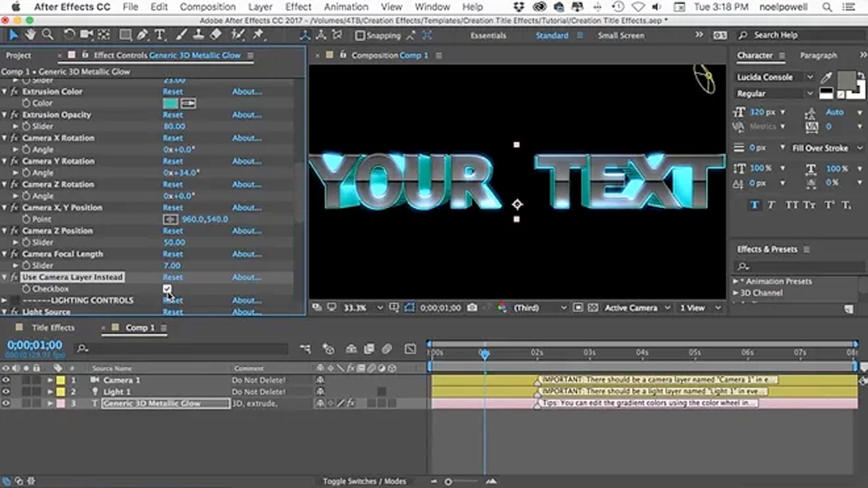Reset the Extrusion Color effect
868x488 pixels.
click(172, 91)
